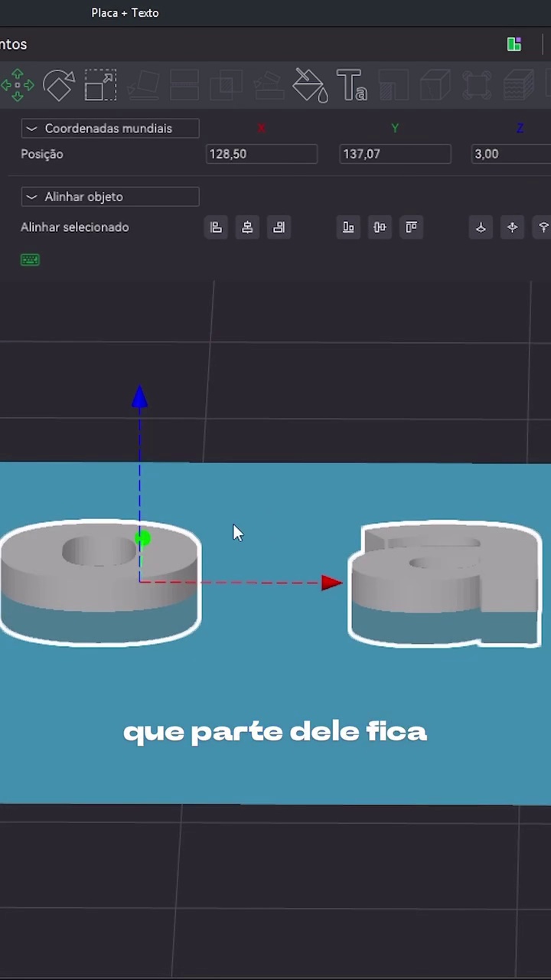Screen dimensions: 551x980
Task: Edit the X position field 128,50
Action: point(262,154)
